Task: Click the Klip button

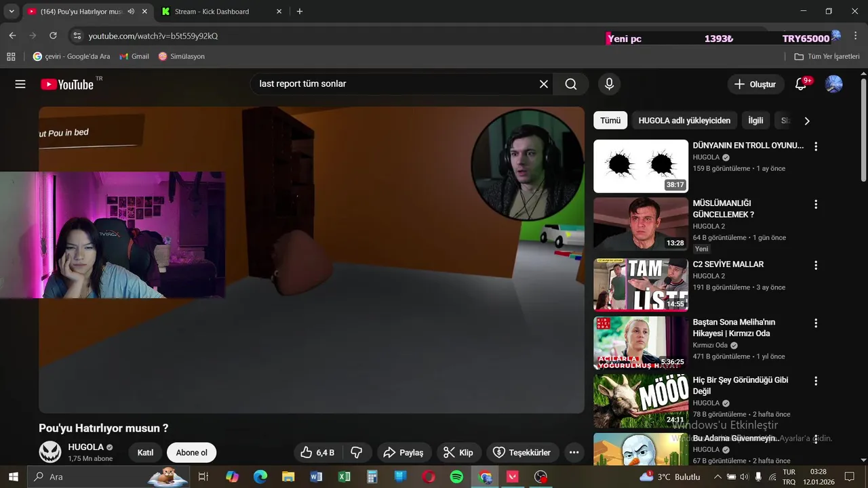Action: pyautogui.click(x=458, y=452)
